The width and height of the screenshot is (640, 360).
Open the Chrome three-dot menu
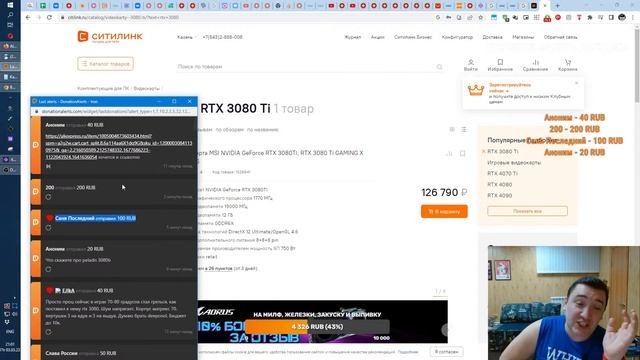[x=633, y=18]
